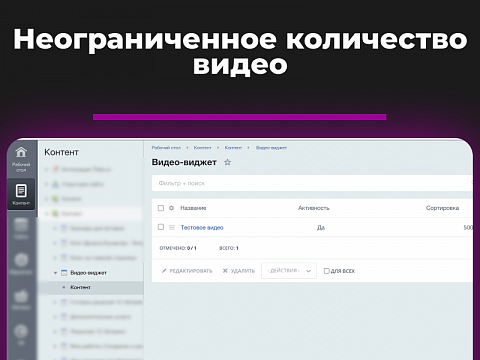Tick the select-all header checkbox
This screenshot has width=480, height=360.
coord(161,208)
